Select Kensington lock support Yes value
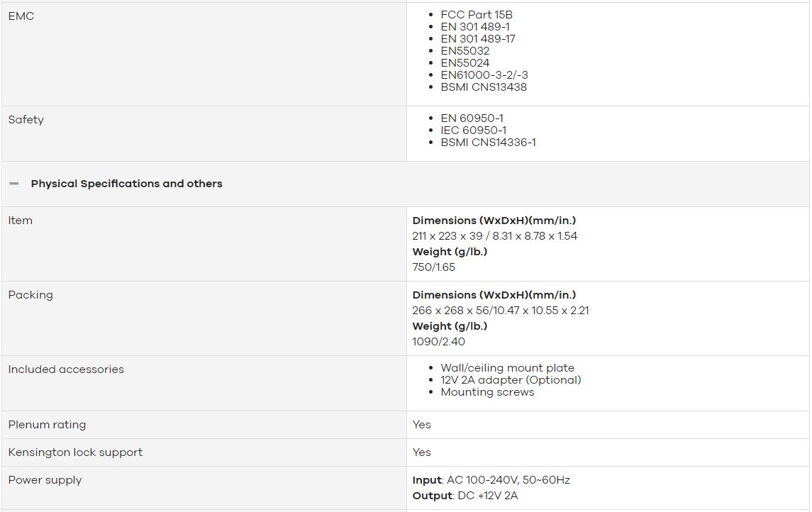 [x=421, y=452]
